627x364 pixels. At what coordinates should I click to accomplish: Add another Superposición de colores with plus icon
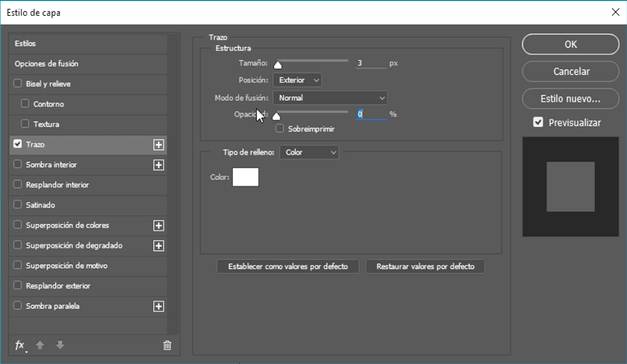(x=159, y=226)
